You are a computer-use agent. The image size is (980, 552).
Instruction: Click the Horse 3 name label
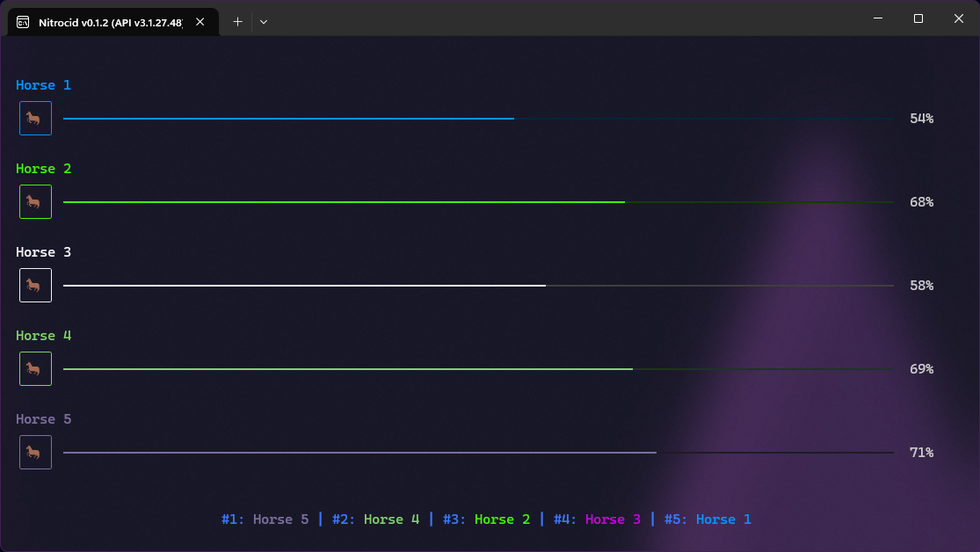coord(43,252)
